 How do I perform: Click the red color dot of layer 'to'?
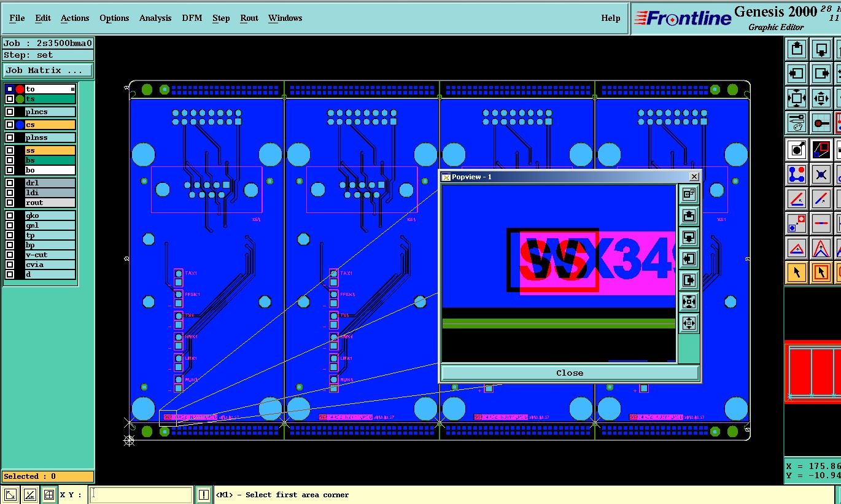[x=20, y=89]
